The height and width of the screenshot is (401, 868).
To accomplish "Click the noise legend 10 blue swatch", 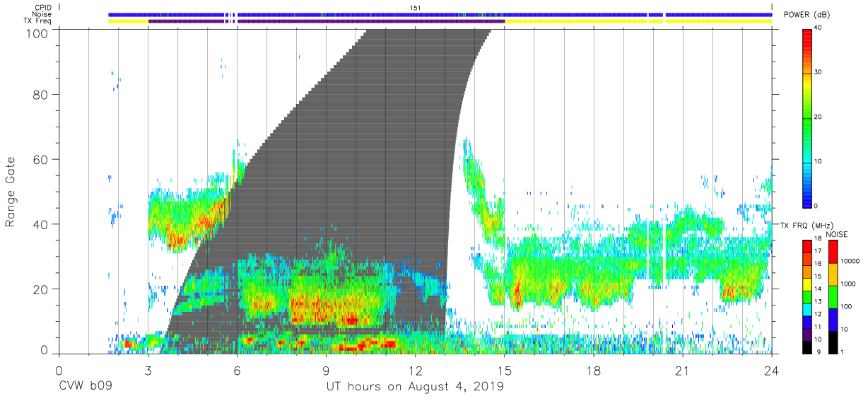I will pyautogui.click(x=833, y=319).
